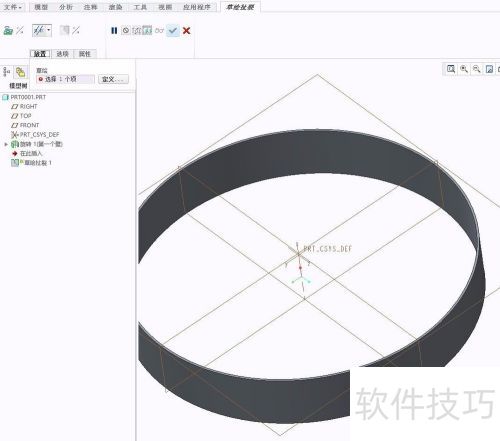Viewport: 500px width, 441px height.
Task: Open the model tree settings icon
Action: click(7, 72)
